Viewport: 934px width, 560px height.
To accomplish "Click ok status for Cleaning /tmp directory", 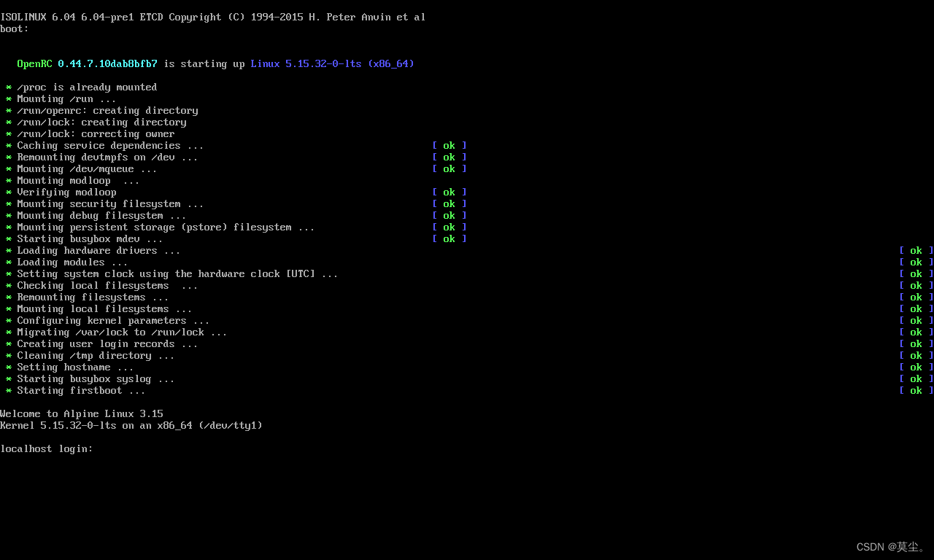I will click(916, 355).
